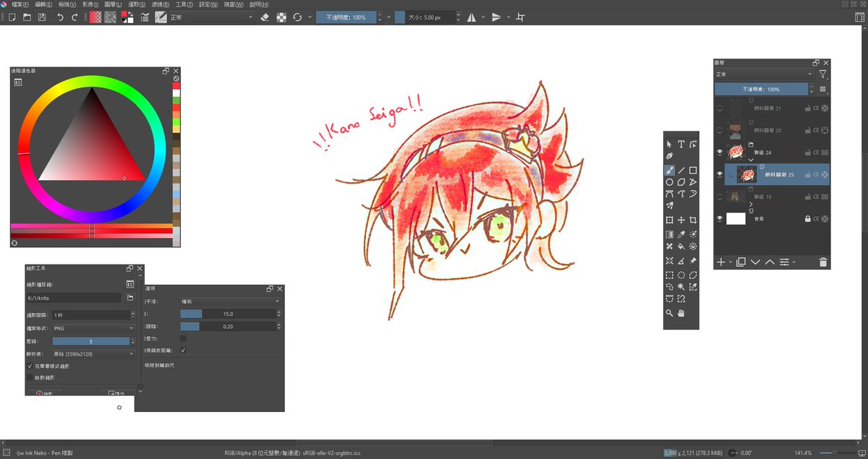Browse for recording folder K:/1/krita
Viewport: 868px width, 459px height.
click(130, 298)
